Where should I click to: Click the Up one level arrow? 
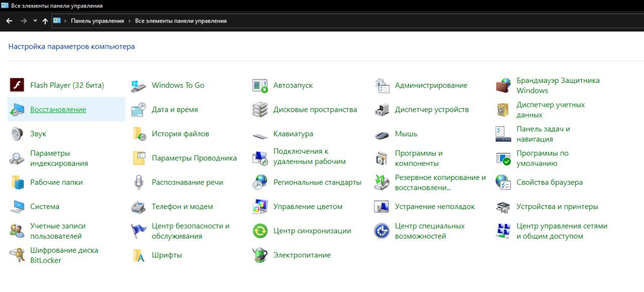coord(45,21)
